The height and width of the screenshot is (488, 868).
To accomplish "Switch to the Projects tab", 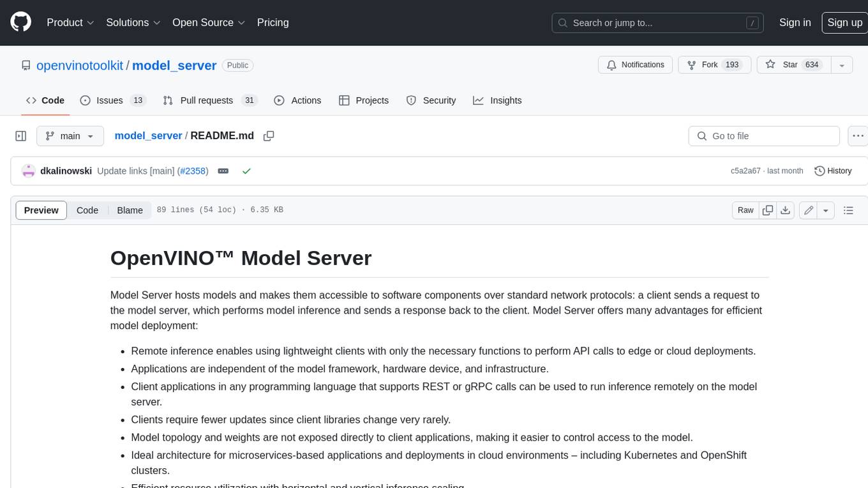I will click(364, 100).
